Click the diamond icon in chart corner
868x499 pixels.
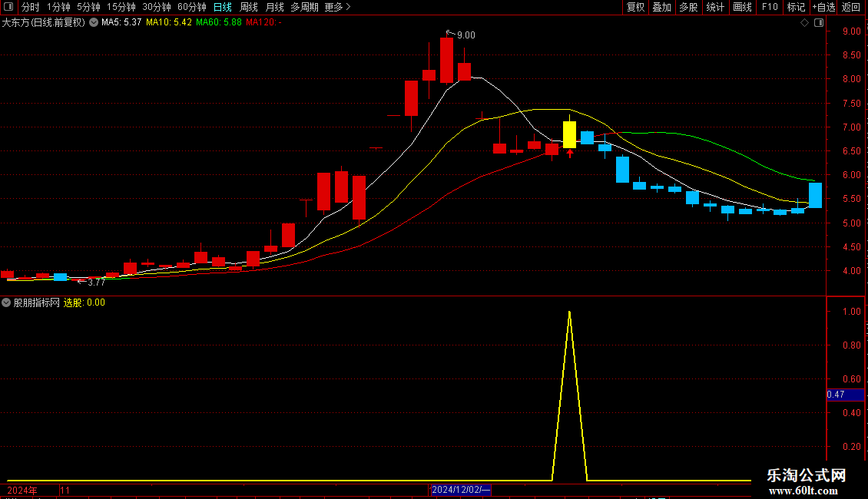click(x=805, y=23)
